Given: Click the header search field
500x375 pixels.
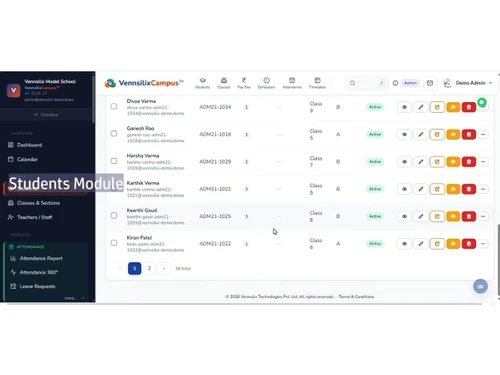Looking at the screenshot, I should click(x=367, y=83).
